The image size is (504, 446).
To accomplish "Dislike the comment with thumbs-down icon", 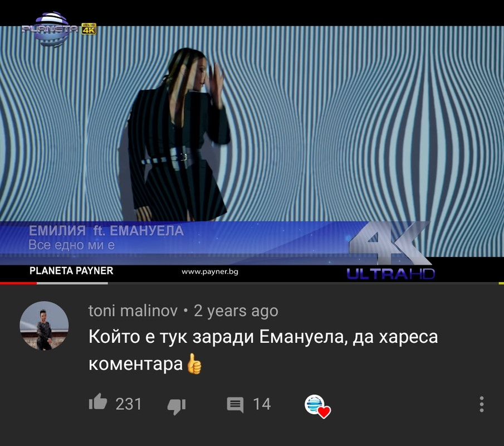I will click(177, 406).
